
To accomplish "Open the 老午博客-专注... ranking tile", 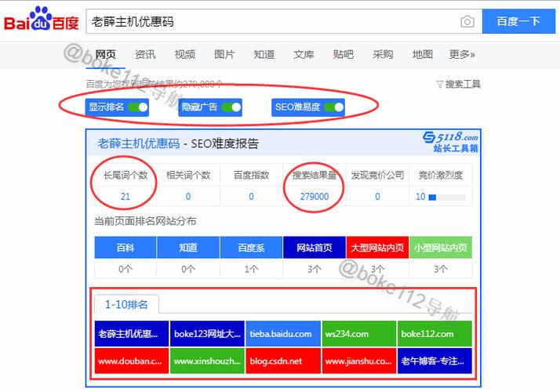I will coord(435,361).
